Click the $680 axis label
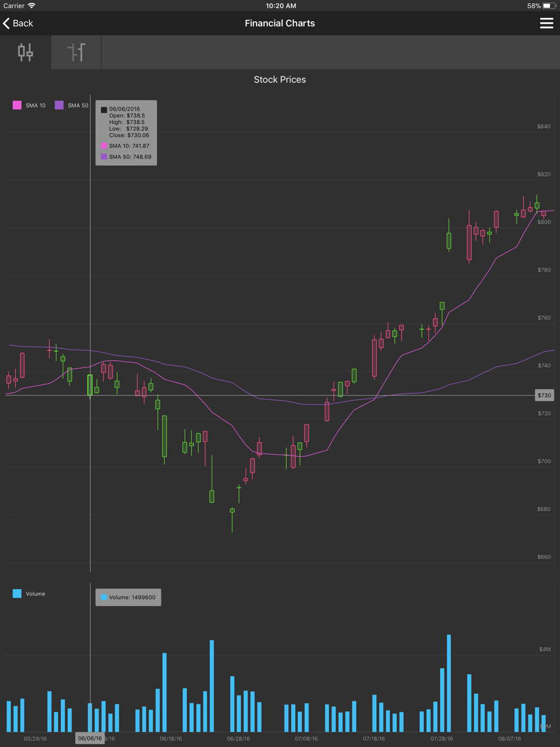This screenshot has height=747, width=560. tap(544, 509)
